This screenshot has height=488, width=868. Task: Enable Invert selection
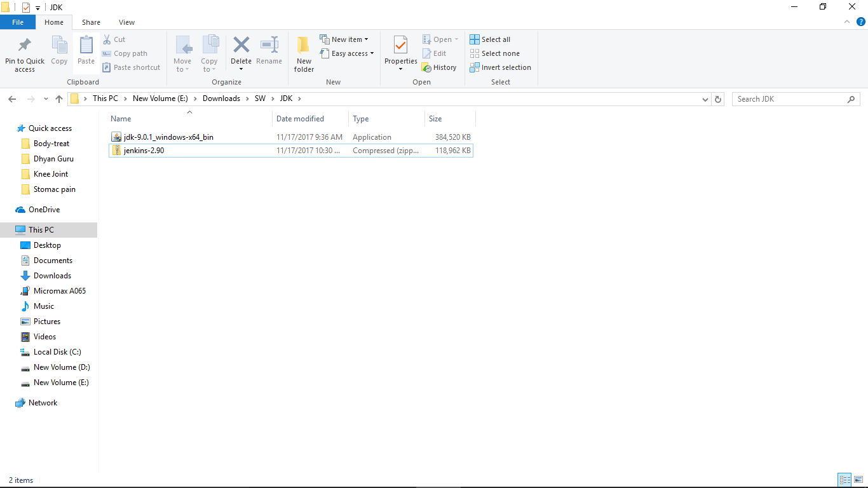coord(501,67)
